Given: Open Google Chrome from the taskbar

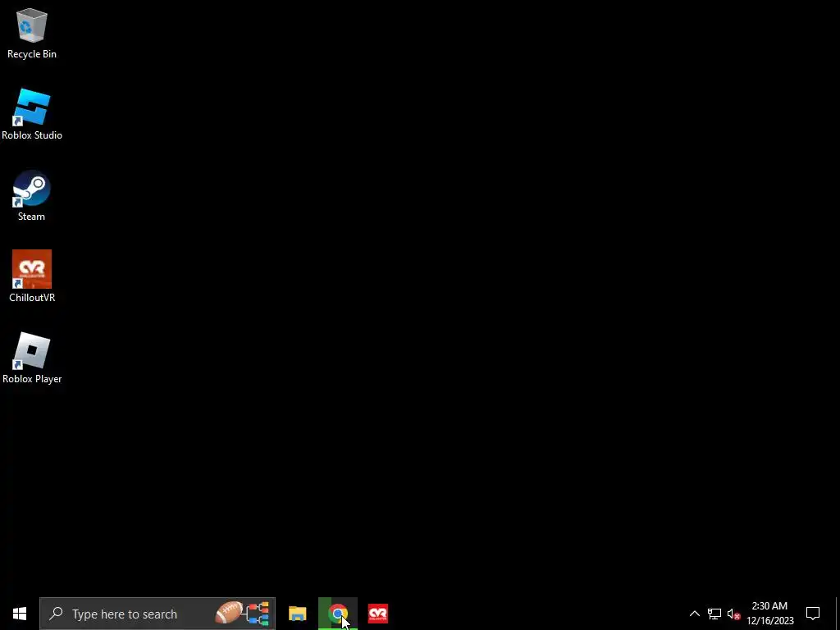Looking at the screenshot, I should point(337,614).
